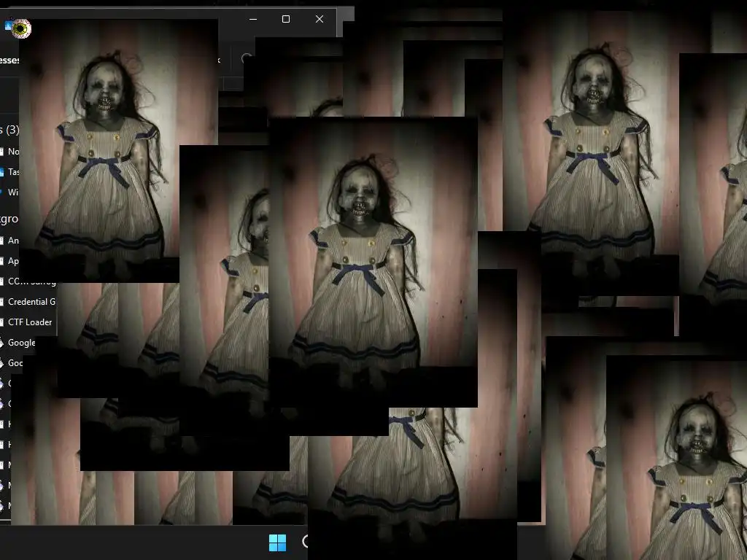This screenshot has width=747, height=560.
Task: Select the 'Tas' app row
Action: coord(9,172)
